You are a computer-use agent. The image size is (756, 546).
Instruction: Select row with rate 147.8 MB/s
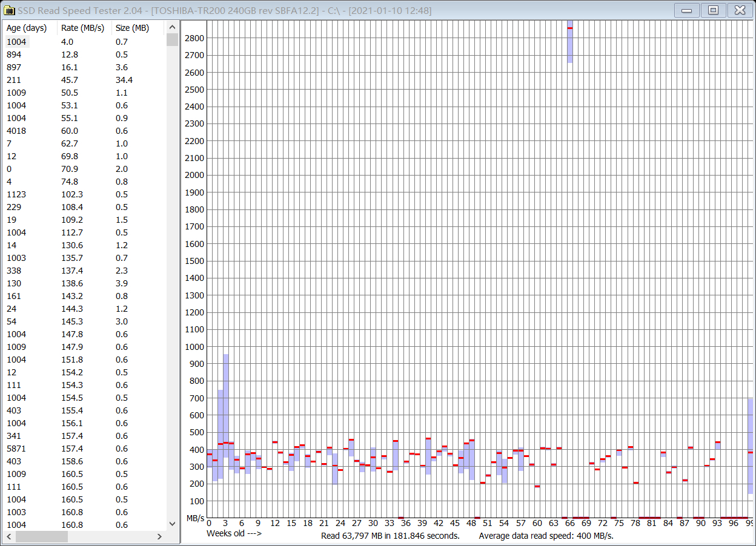point(85,334)
